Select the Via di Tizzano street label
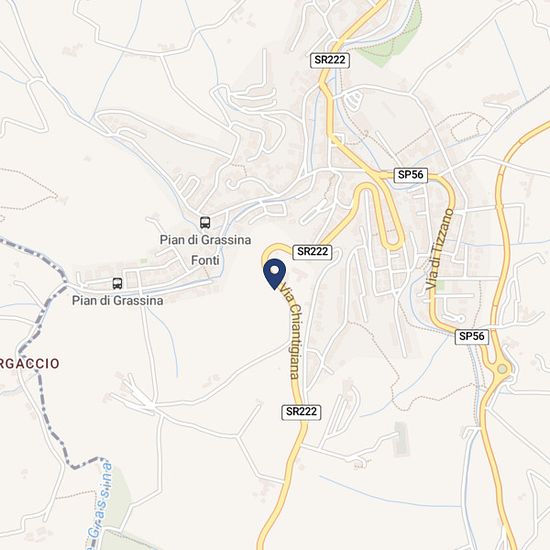 [x=440, y=249]
